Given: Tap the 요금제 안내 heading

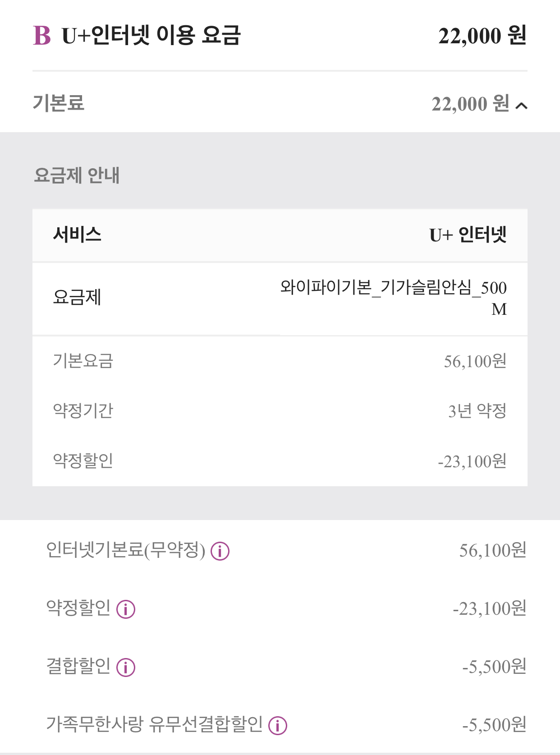Looking at the screenshot, I should (77, 175).
